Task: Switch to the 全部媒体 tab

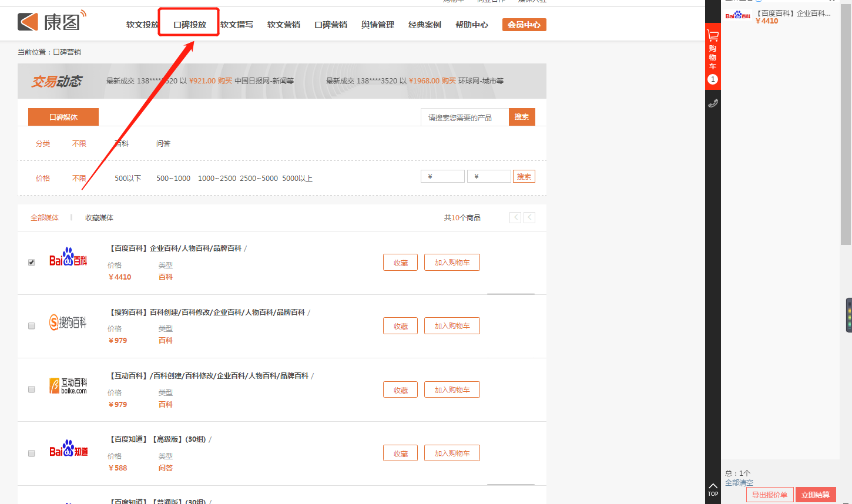Action: [45, 217]
